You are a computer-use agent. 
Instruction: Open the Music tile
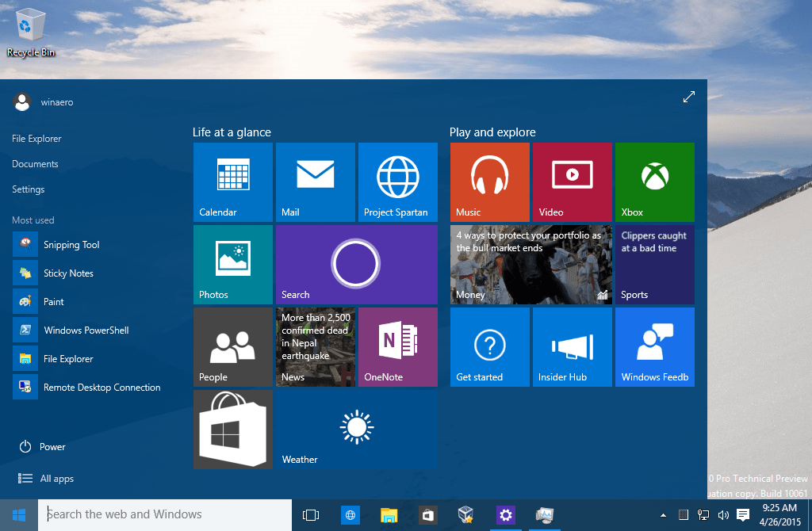tap(490, 182)
